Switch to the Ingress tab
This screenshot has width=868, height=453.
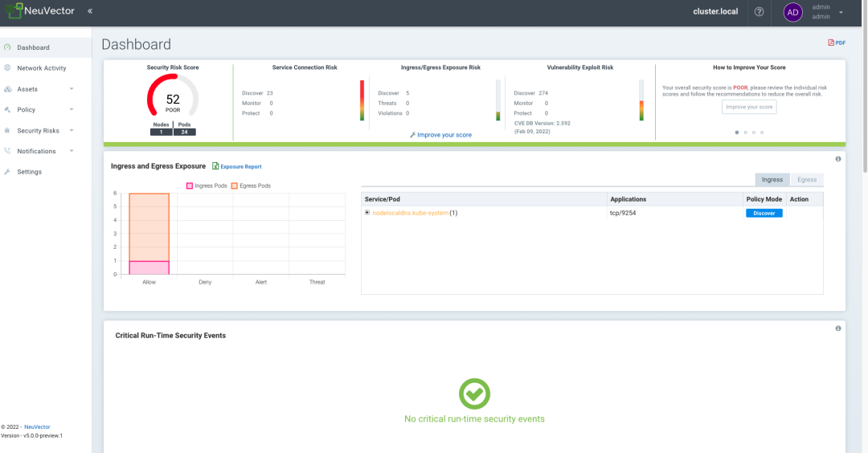[772, 180]
